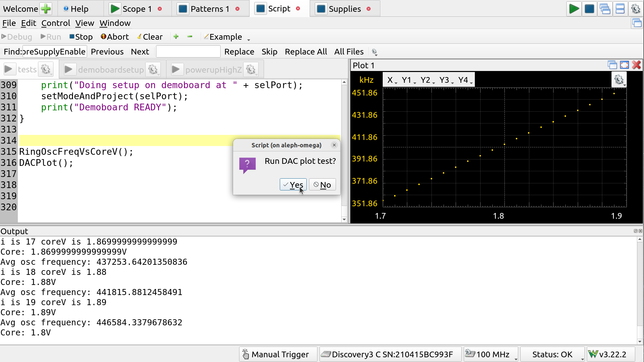
Task: Clear the script output
Action: click(x=150, y=37)
